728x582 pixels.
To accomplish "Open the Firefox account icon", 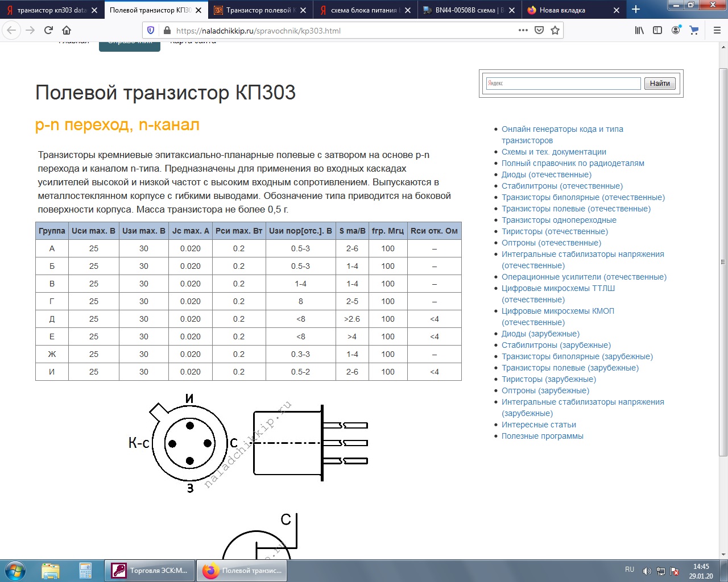I will coord(676,31).
